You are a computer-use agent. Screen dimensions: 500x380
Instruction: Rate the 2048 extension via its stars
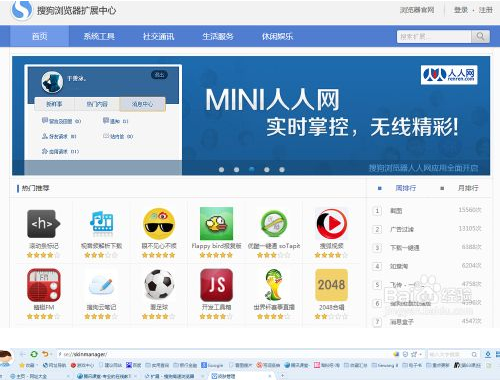(331, 317)
